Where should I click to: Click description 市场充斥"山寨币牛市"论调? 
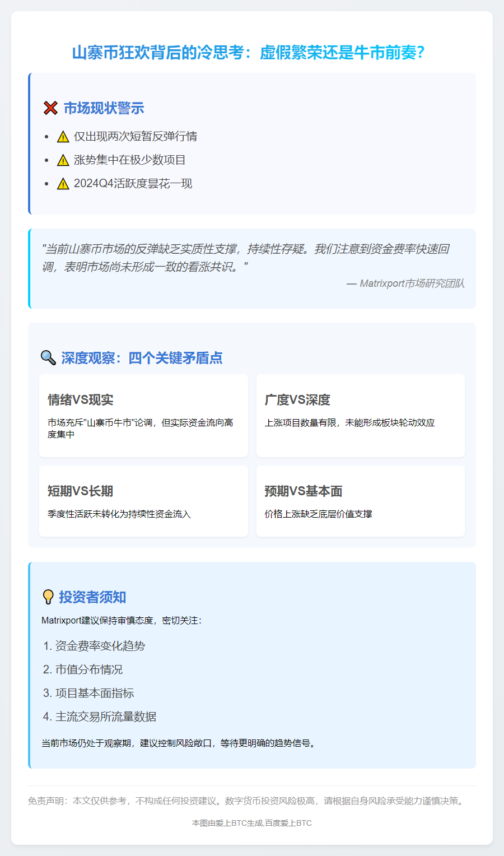(141, 429)
